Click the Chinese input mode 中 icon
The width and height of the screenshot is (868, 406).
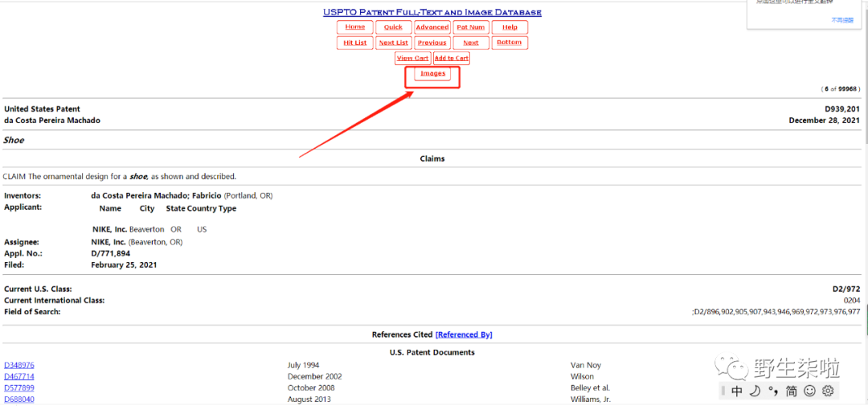click(737, 391)
